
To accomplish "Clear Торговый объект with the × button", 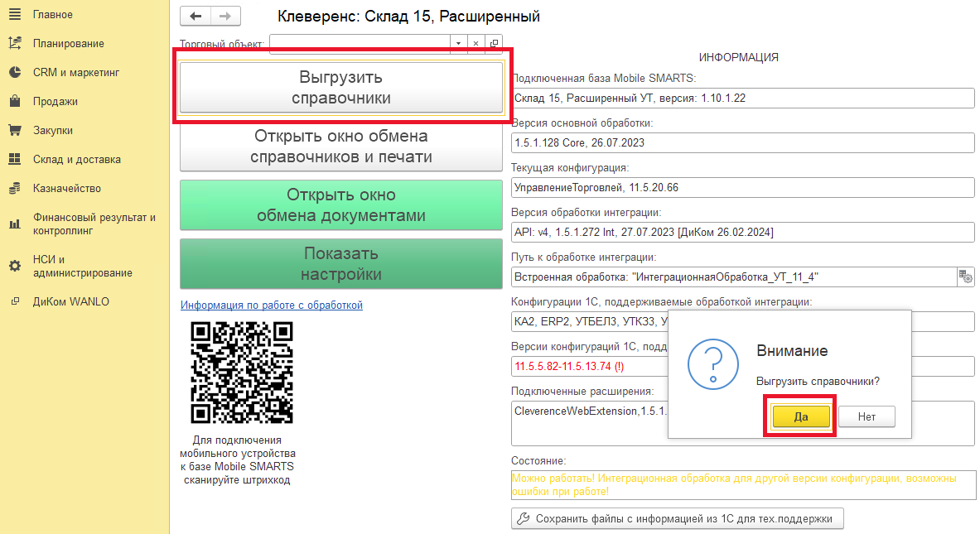I will (x=476, y=41).
